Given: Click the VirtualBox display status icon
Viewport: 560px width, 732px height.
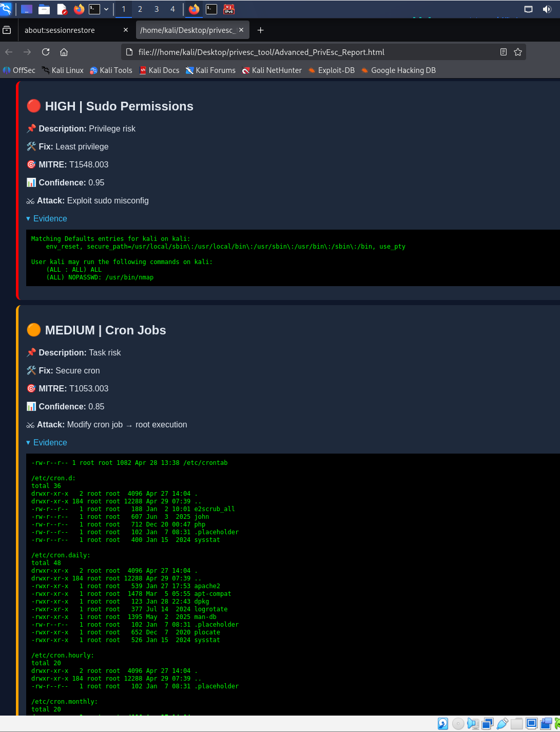Looking at the screenshot, I should click(x=532, y=724).
